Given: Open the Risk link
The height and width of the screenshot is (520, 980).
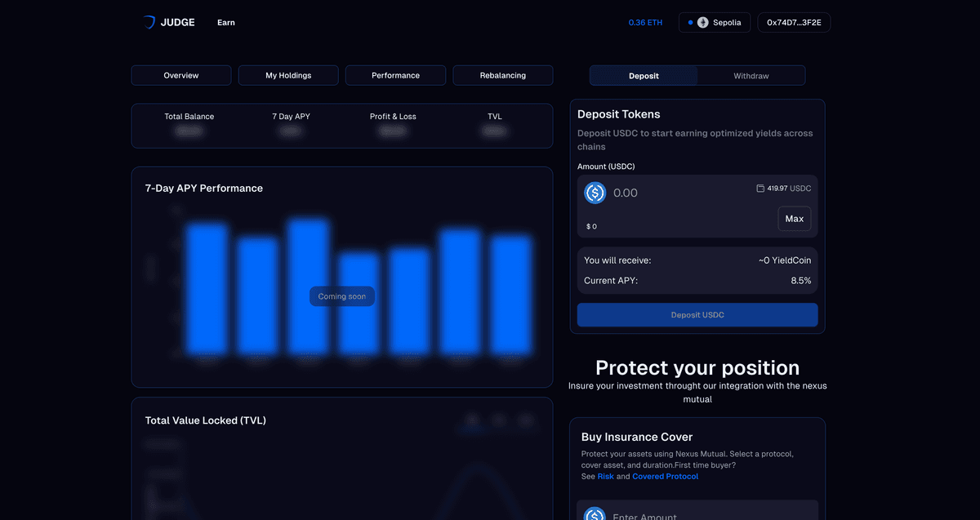Looking at the screenshot, I should point(604,476).
